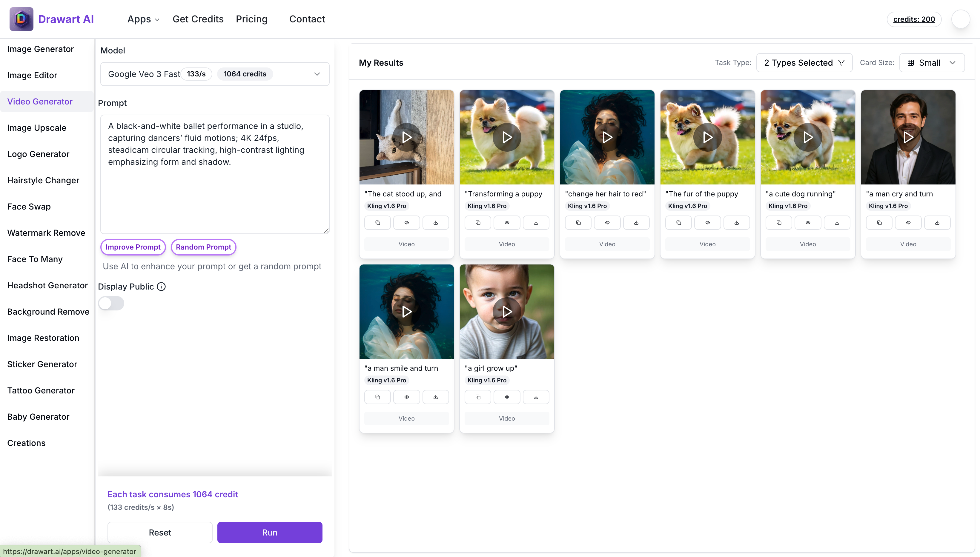The image size is (980, 557).
Task: Click the Drawart AI brand name
Action: click(x=66, y=19)
